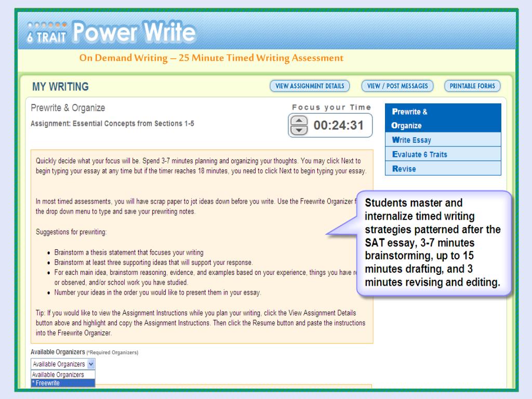Click the MY WRITING heading
The image size is (532, 399).
click(x=60, y=87)
